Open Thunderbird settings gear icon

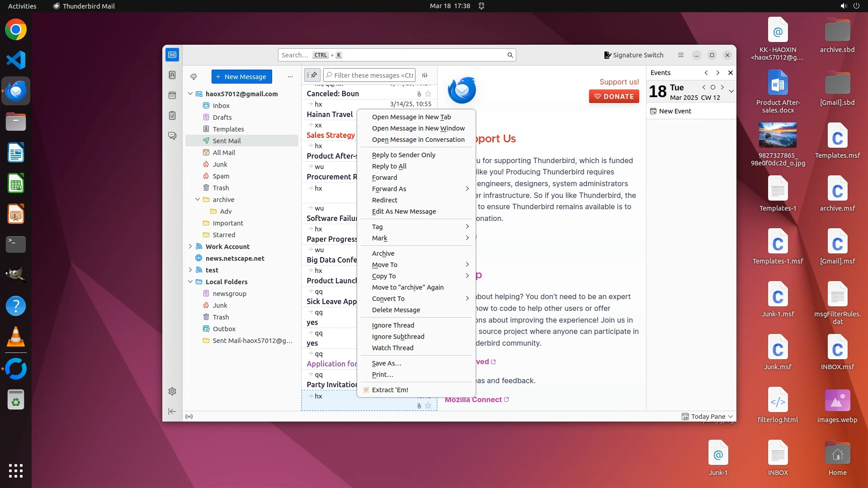click(x=172, y=391)
